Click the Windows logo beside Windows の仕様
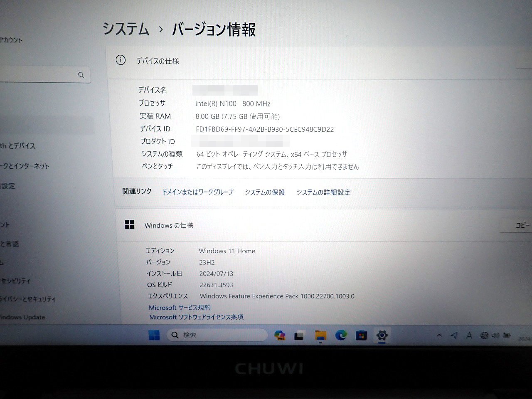532x399 pixels. point(129,224)
